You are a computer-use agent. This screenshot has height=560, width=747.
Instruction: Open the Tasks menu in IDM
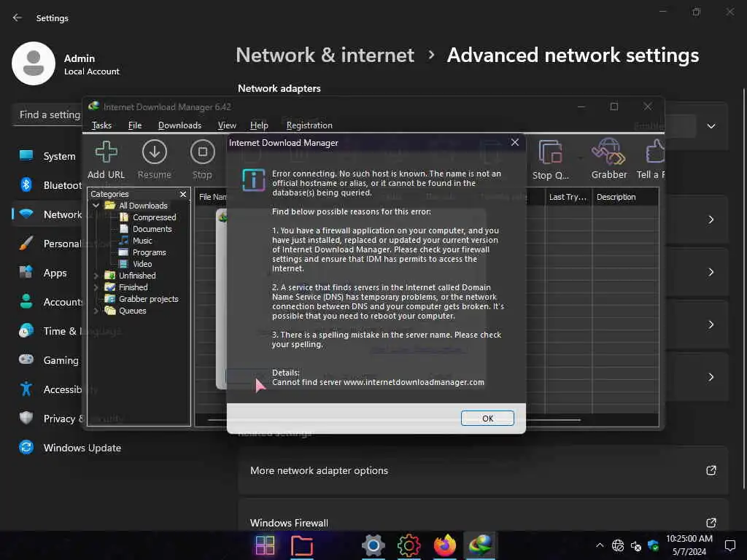coord(101,125)
